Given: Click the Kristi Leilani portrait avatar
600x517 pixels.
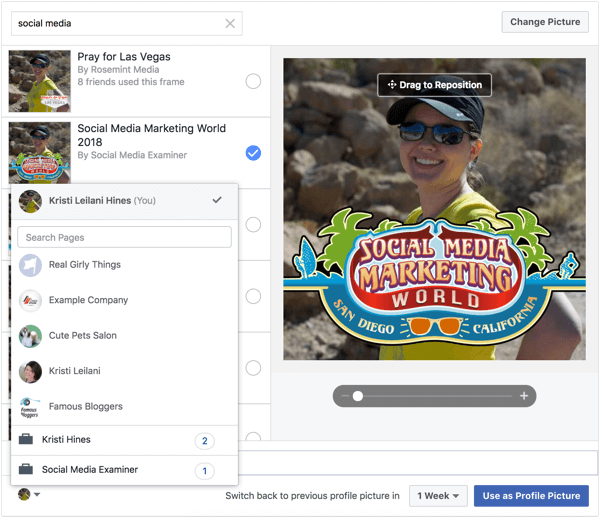Looking at the screenshot, I should pos(30,372).
